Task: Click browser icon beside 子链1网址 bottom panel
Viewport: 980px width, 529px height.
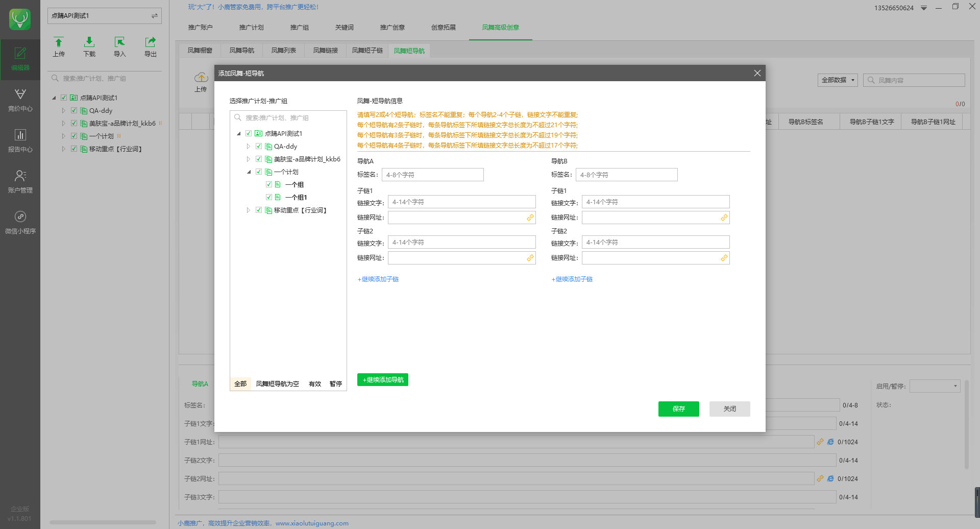Action: [830, 442]
